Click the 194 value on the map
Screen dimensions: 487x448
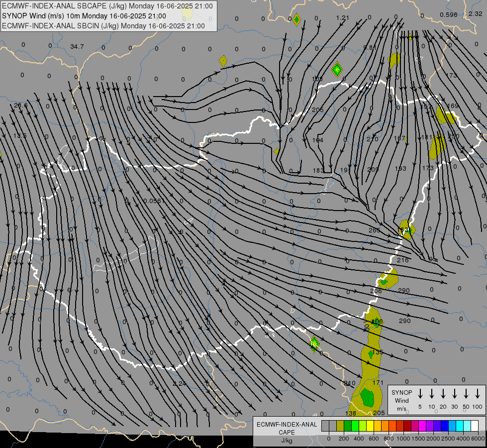click(x=318, y=140)
